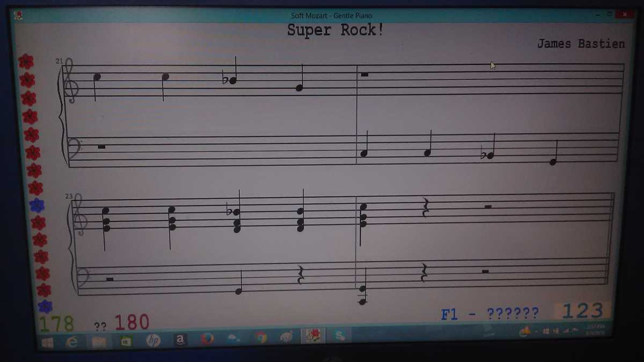Open the Windows Start button
This screenshot has height=362, width=644.
(x=48, y=343)
